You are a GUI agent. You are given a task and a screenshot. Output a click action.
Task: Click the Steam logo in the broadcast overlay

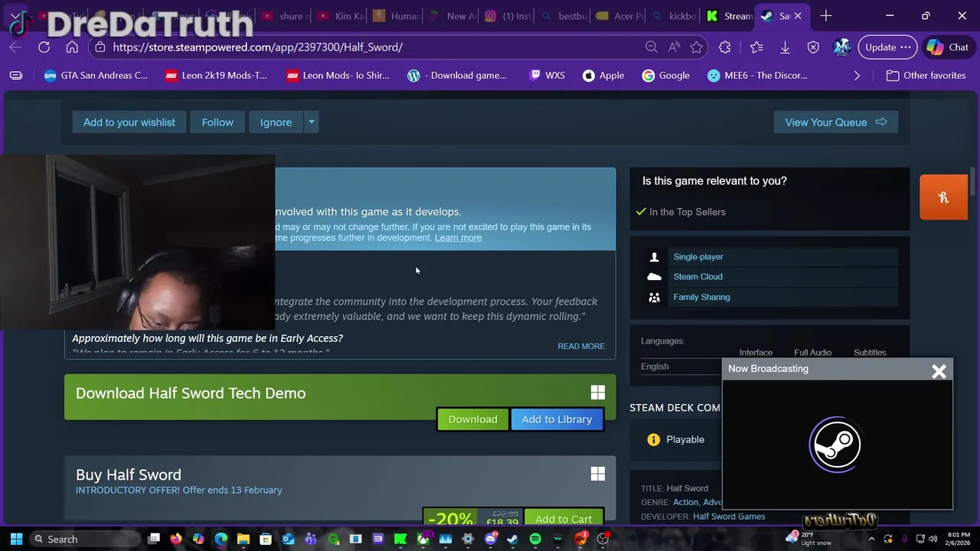tap(836, 444)
